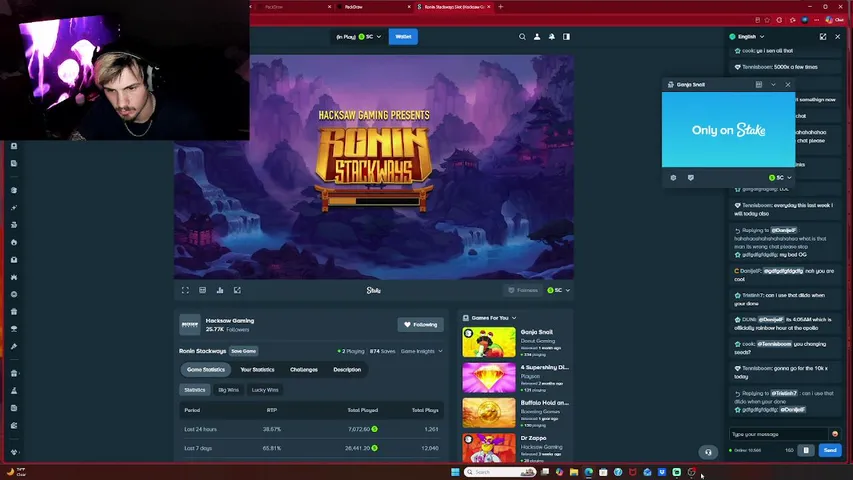
Task: Open the Hacksaw Gaming provider link
Action: click(x=230, y=321)
